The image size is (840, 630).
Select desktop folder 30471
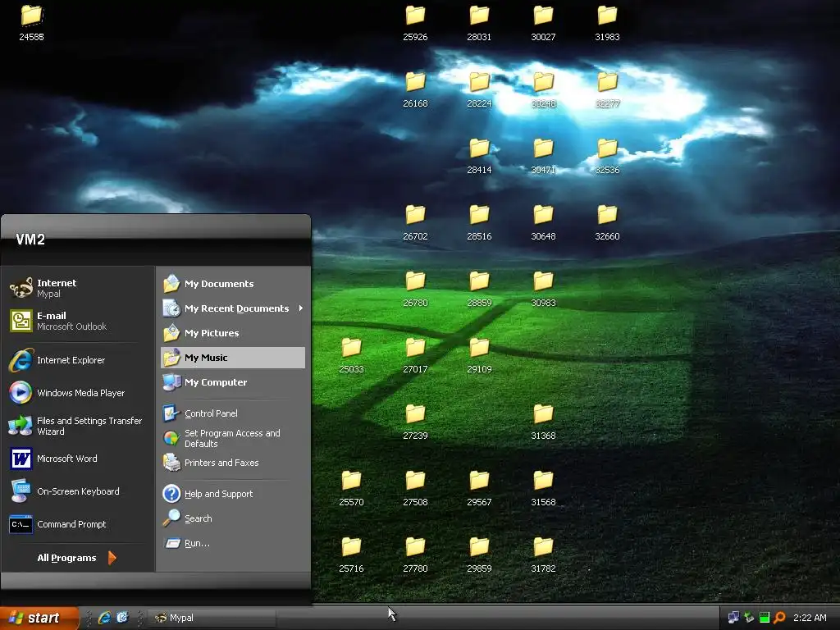pyautogui.click(x=543, y=155)
